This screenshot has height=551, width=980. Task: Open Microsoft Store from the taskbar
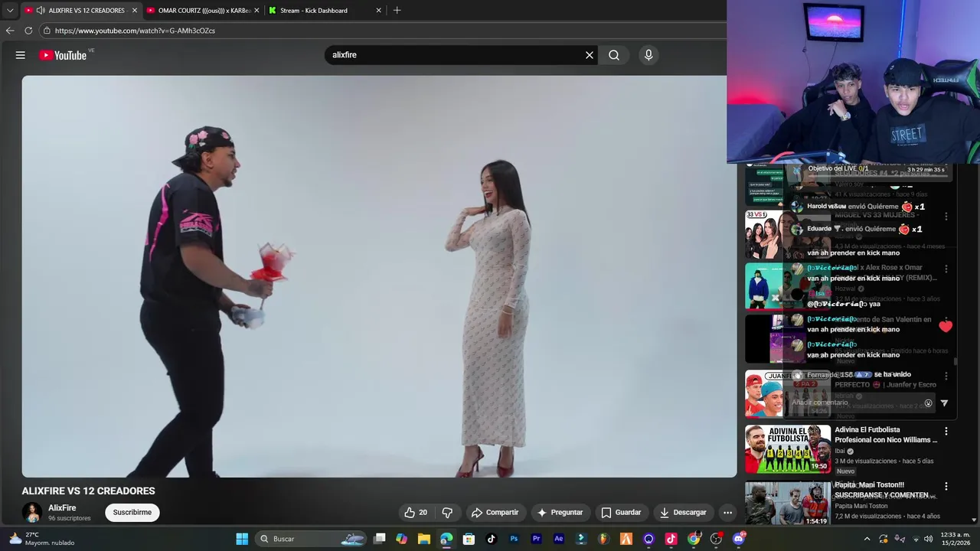point(469,539)
